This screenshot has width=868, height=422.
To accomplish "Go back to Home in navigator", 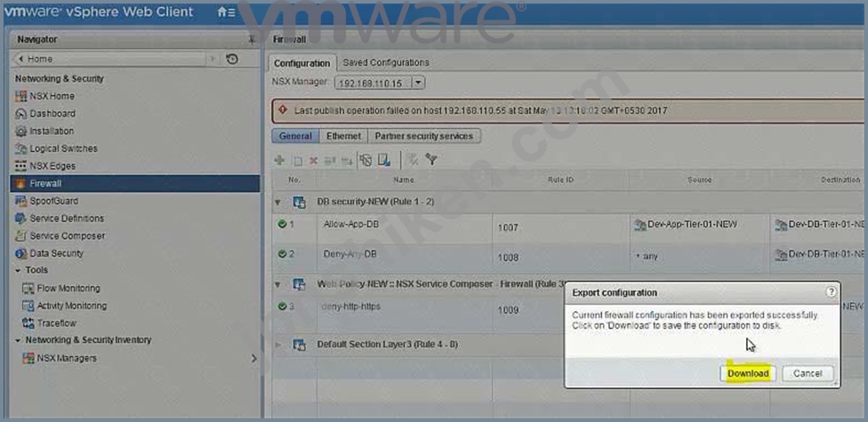I will point(40,60).
